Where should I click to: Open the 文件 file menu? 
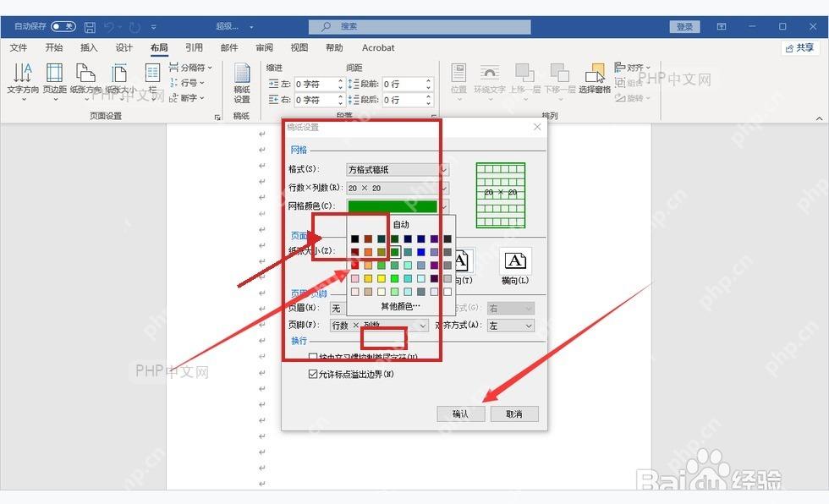tap(19, 47)
